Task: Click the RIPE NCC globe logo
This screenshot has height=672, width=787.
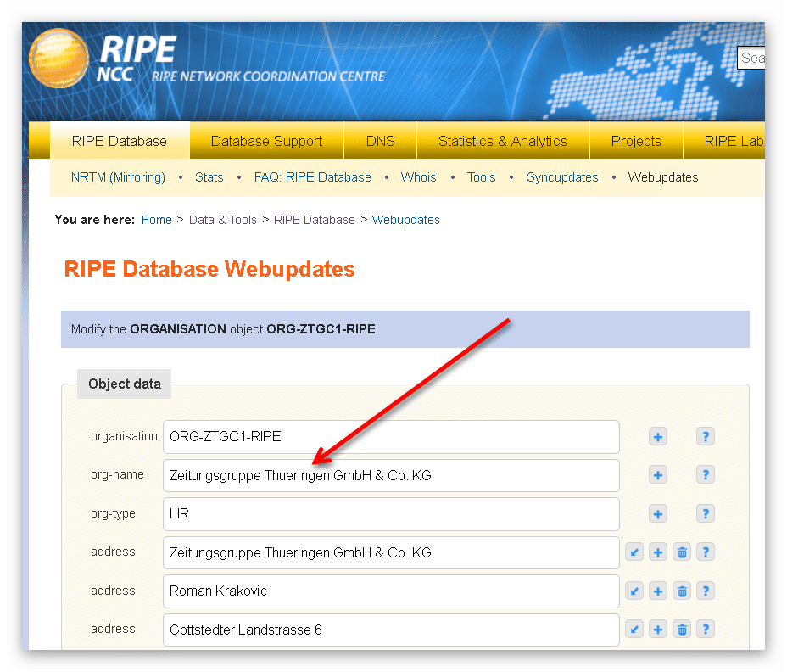Action: 59,58
